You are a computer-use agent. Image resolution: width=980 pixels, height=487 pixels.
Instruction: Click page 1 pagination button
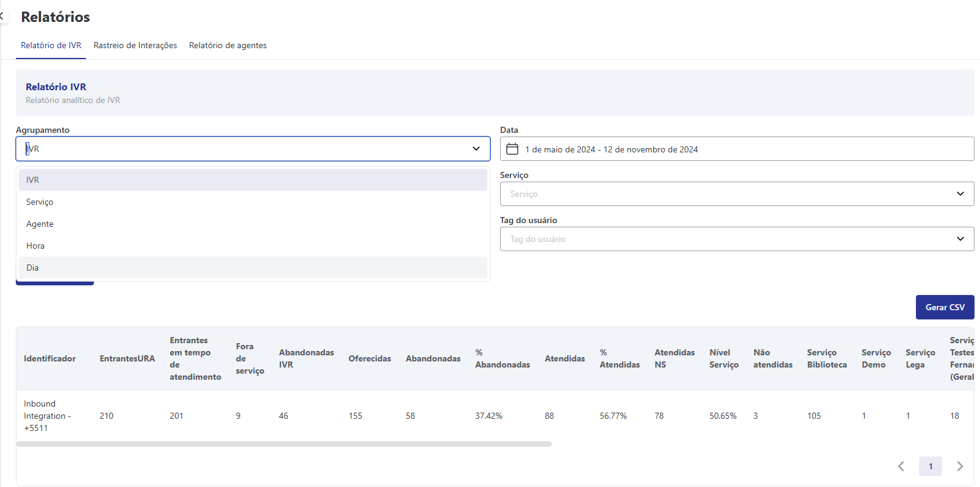(930, 466)
